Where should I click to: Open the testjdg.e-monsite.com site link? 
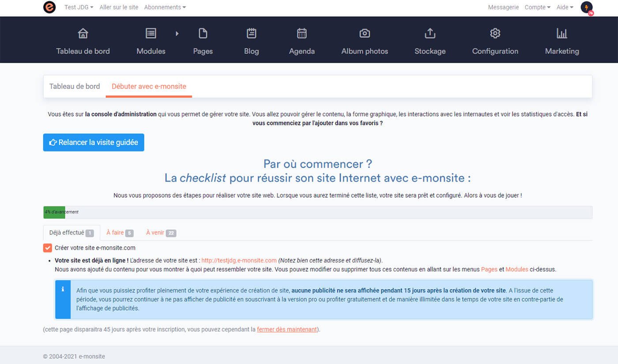point(239,260)
